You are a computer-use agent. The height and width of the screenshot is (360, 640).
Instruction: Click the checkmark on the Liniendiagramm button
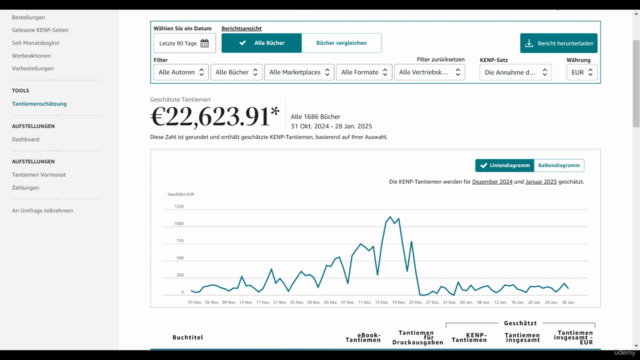484,165
